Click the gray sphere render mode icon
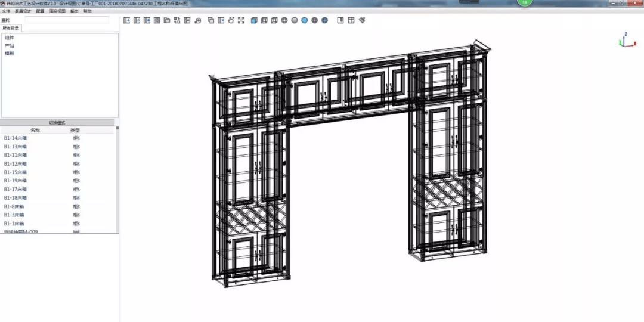 (294, 20)
